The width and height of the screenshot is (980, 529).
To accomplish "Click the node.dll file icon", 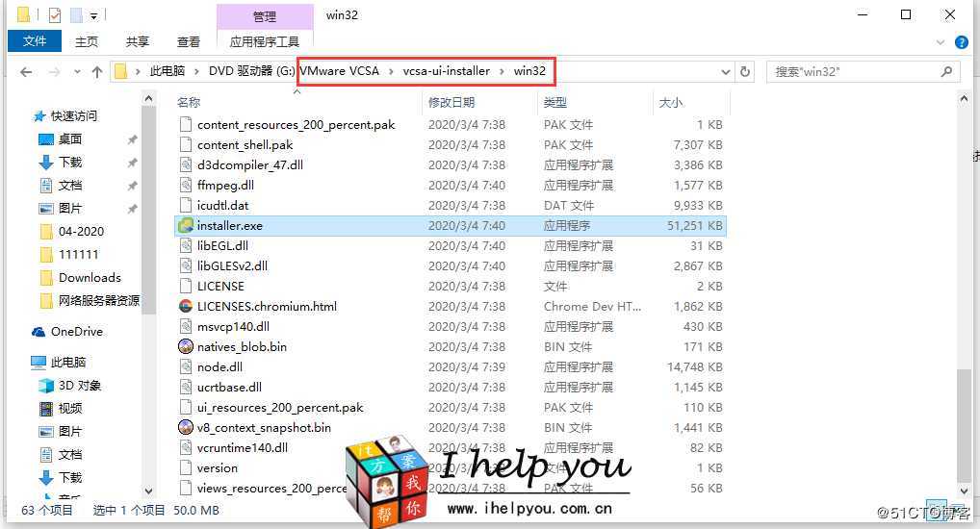I will tap(186, 366).
